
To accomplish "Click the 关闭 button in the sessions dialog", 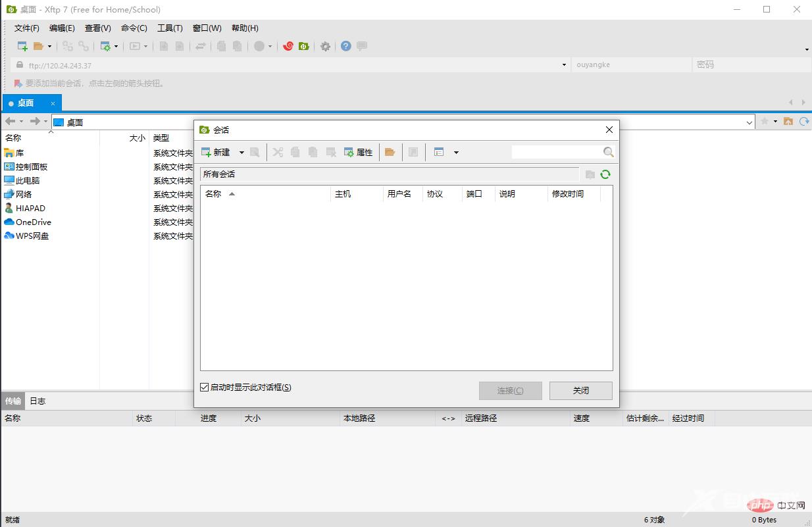I will coord(580,391).
